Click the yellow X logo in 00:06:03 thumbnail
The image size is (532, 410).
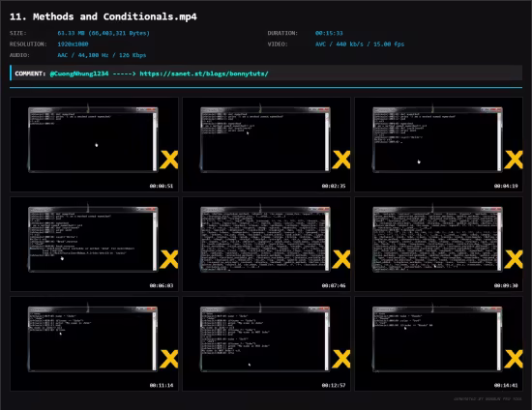pos(169,259)
